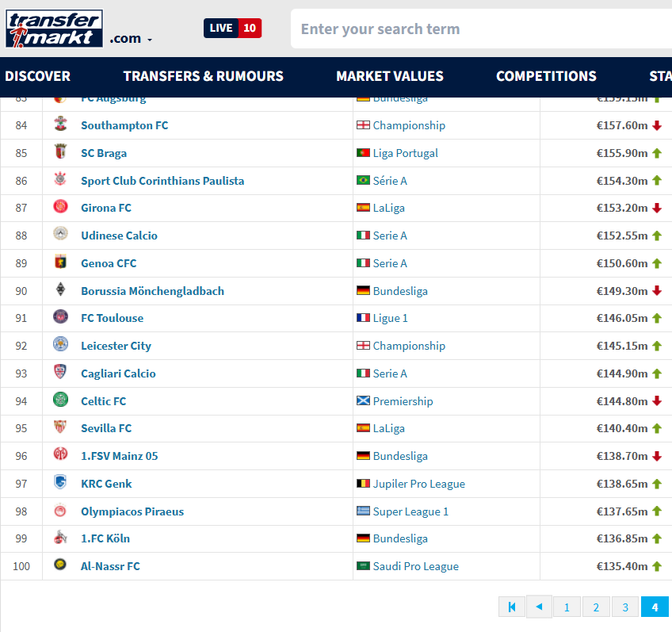
Task: Open the Transfers & Rumours menu
Action: 203,76
